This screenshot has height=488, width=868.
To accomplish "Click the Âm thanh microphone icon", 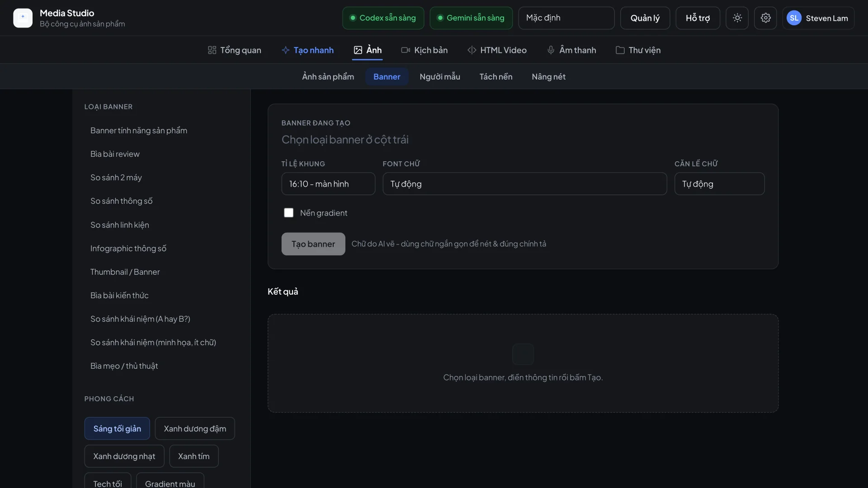I will pos(551,50).
